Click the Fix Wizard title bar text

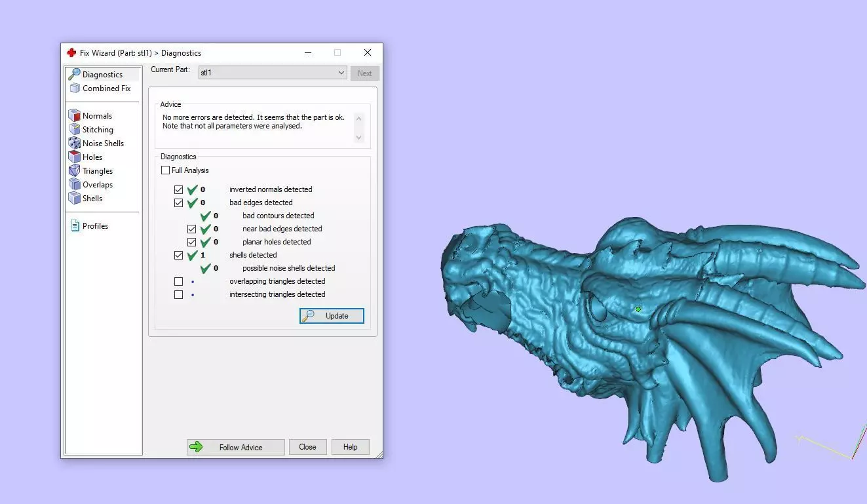140,52
